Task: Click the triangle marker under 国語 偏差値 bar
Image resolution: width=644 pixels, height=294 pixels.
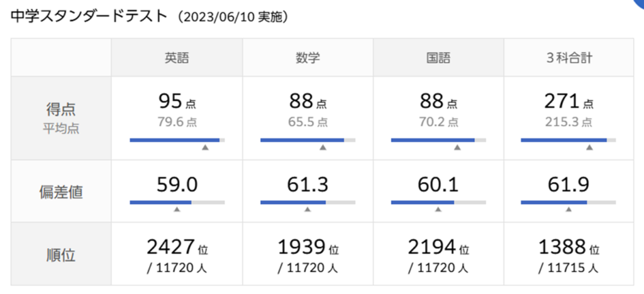Action: [x=438, y=210]
